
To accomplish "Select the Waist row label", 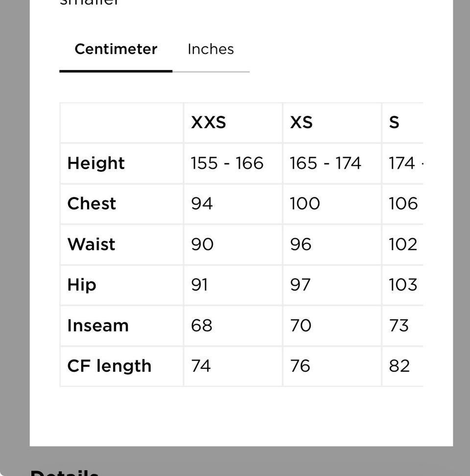I will (x=92, y=244).
